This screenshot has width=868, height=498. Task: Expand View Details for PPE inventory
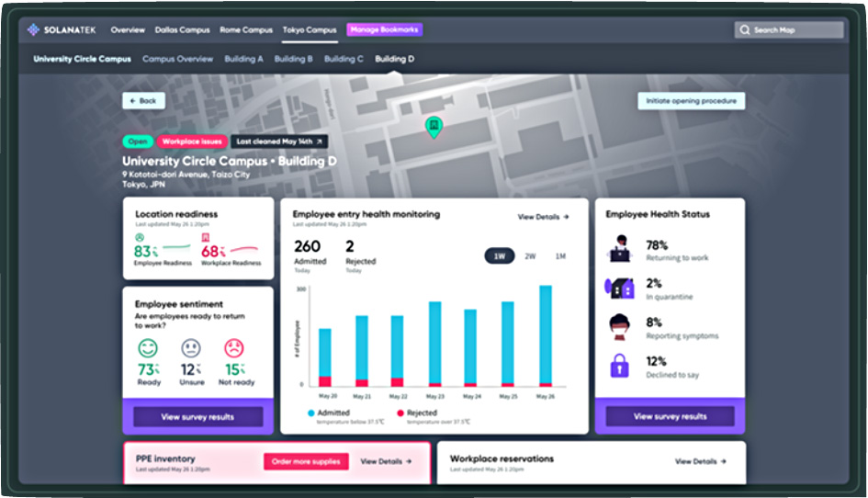[x=386, y=461]
